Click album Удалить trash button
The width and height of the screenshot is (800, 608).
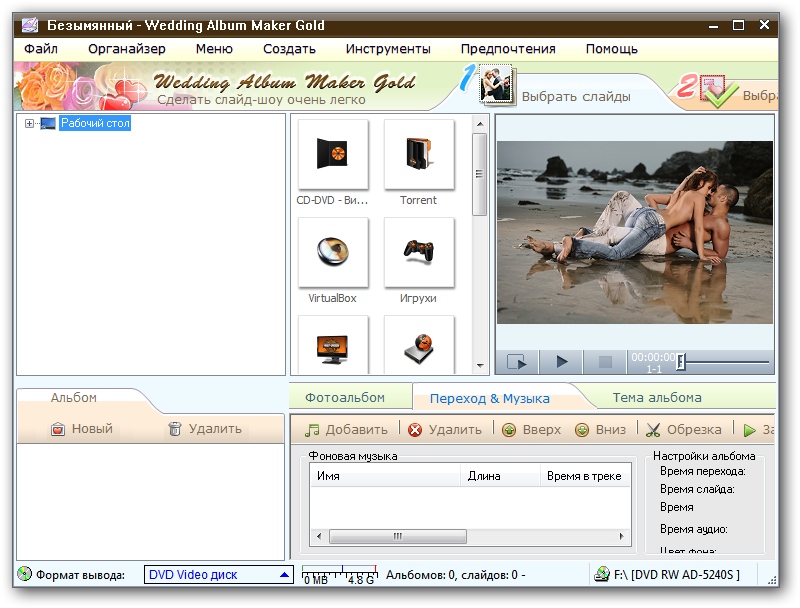pyautogui.click(x=205, y=429)
